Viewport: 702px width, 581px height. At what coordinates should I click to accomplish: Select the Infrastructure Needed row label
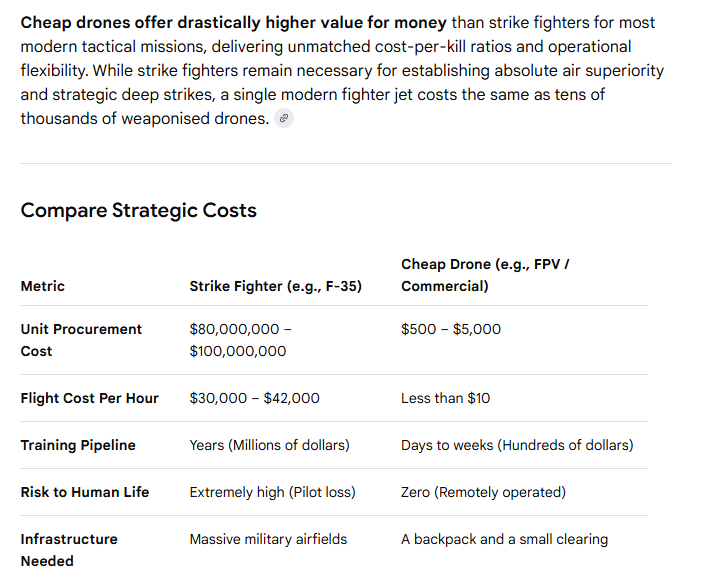[69, 550]
